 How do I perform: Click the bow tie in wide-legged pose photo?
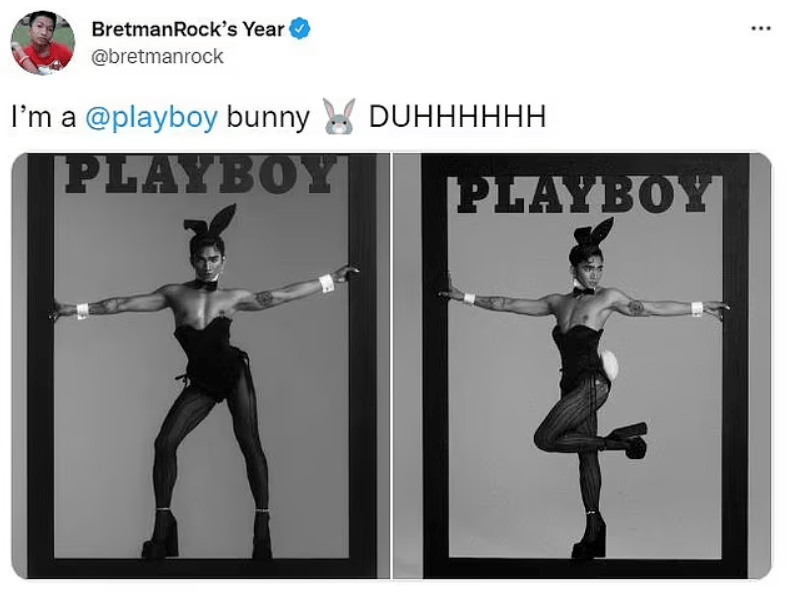[x=206, y=285]
